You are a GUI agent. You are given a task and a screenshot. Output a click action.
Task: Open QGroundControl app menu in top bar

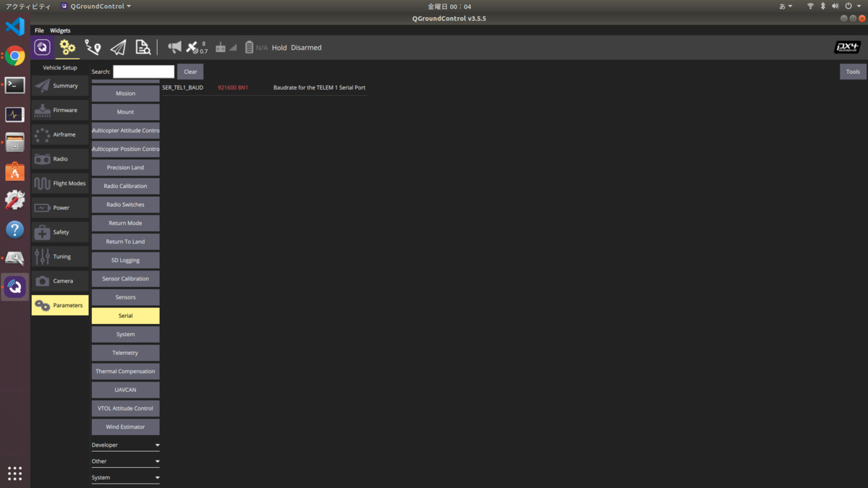click(96, 6)
